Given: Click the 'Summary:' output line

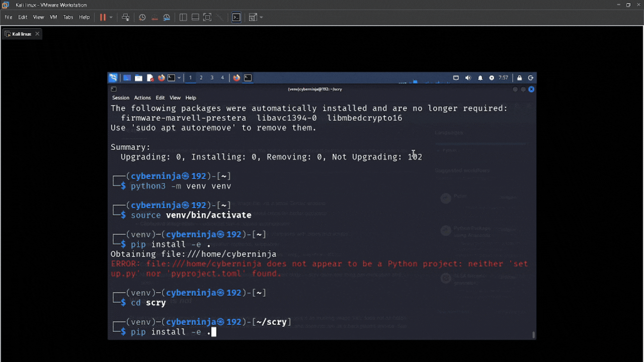Looking at the screenshot, I should [x=131, y=147].
